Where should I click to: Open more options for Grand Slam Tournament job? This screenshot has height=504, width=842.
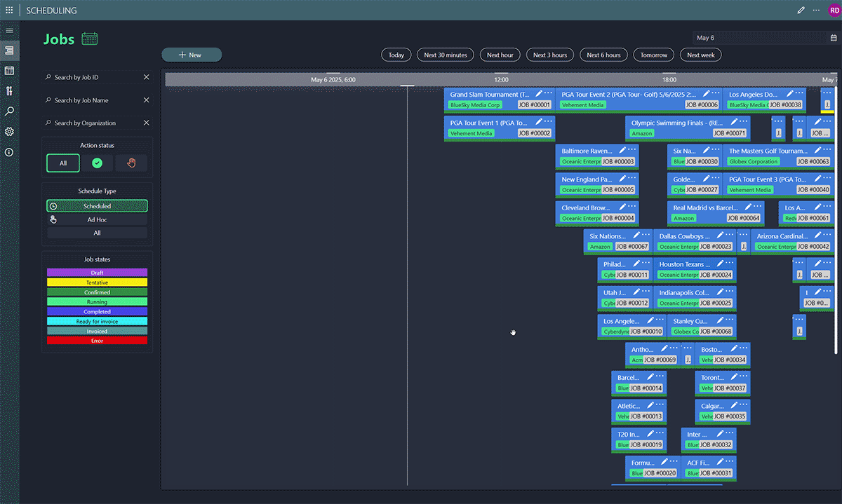(548, 93)
